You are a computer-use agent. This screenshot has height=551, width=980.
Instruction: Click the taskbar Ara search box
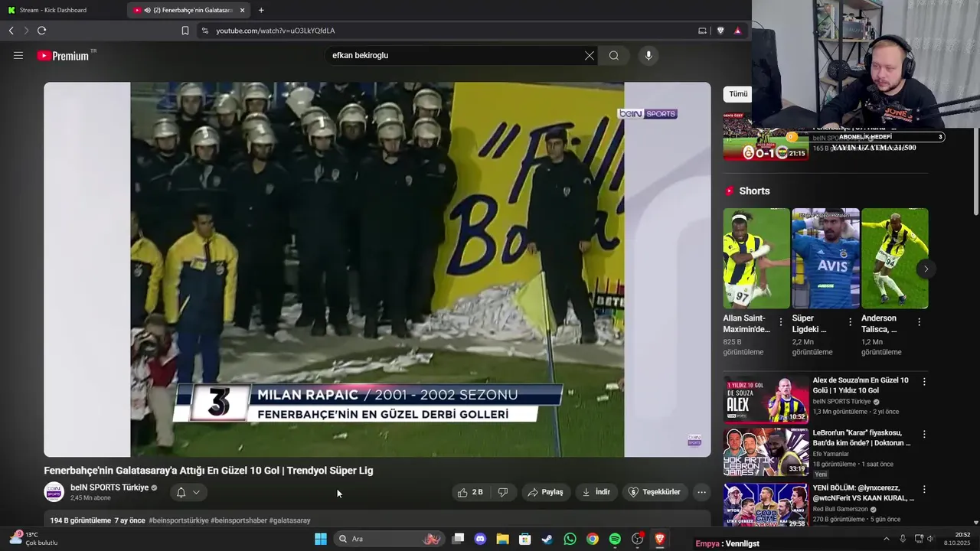388,539
